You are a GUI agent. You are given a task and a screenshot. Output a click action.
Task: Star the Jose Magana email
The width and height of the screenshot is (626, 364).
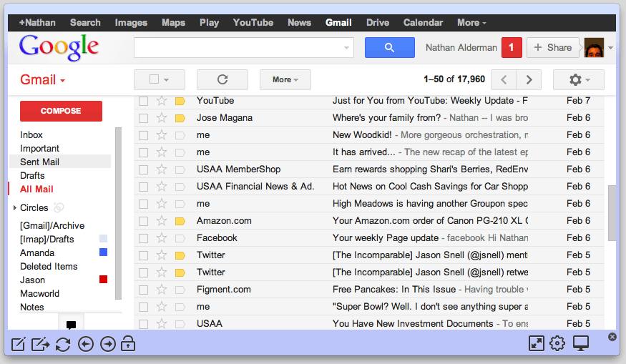pos(162,118)
